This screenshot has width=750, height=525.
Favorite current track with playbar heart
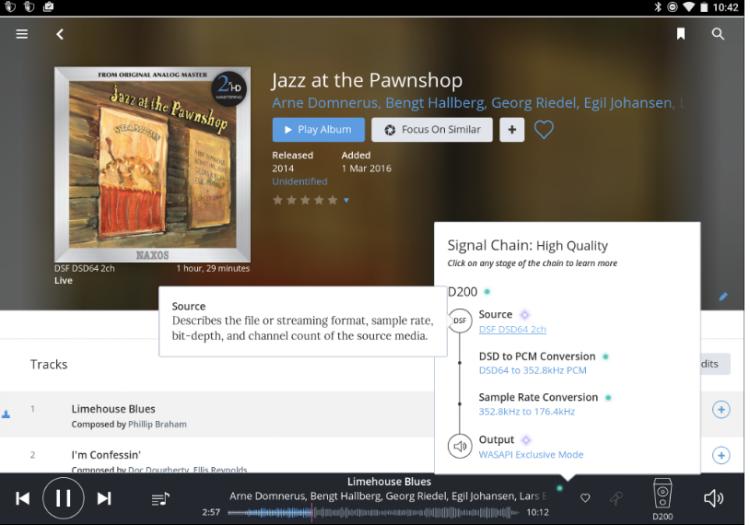585,498
